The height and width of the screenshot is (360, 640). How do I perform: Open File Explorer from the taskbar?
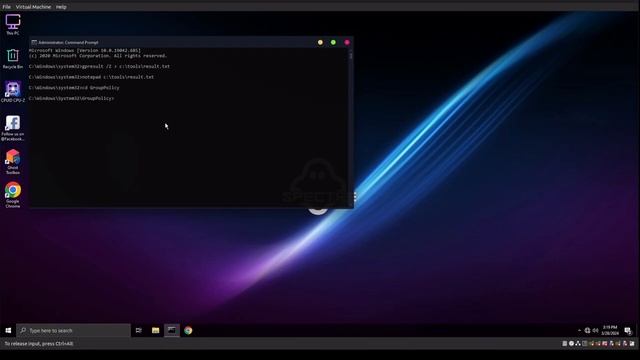pos(156,330)
